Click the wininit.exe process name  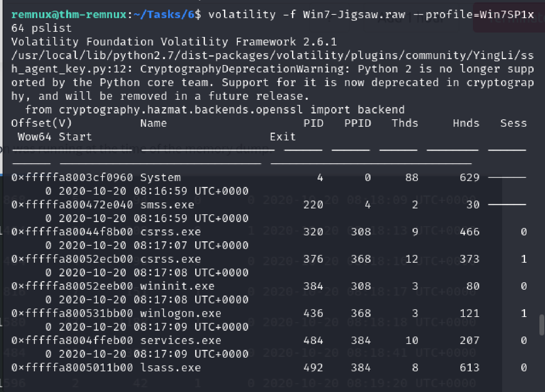177,286
